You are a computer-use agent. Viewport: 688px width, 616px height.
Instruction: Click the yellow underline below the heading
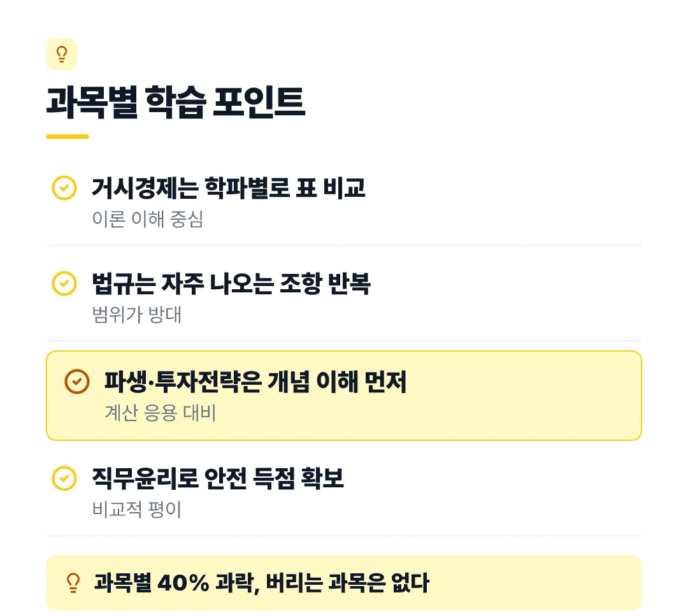coord(68,136)
